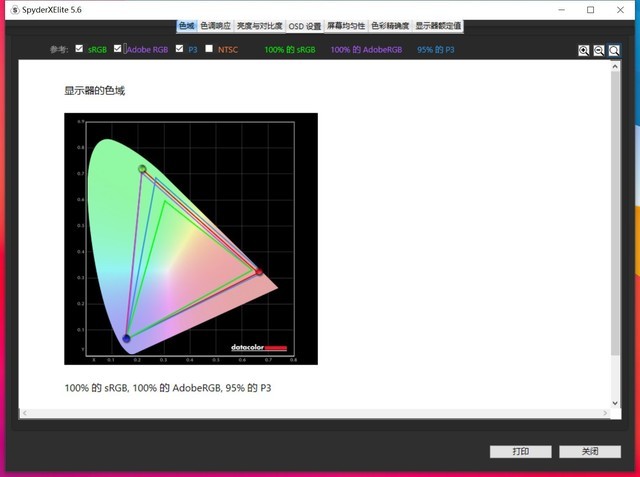Click the zoom out magnifier icon
This screenshot has height=477, width=640.
[599, 51]
